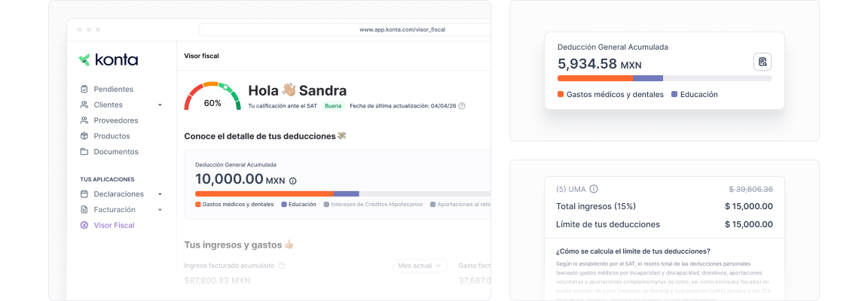The height and width of the screenshot is (301, 868).
Task: Click the Facturación document icon
Action: tap(84, 210)
